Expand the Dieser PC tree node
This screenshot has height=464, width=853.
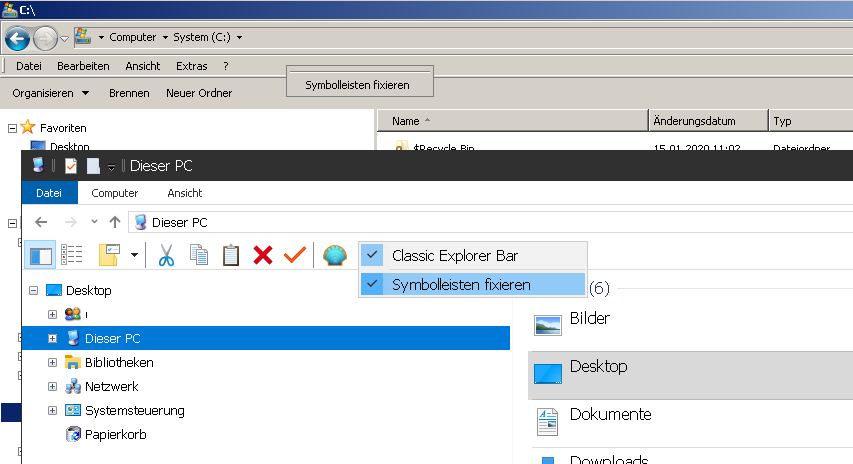coord(53,338)
